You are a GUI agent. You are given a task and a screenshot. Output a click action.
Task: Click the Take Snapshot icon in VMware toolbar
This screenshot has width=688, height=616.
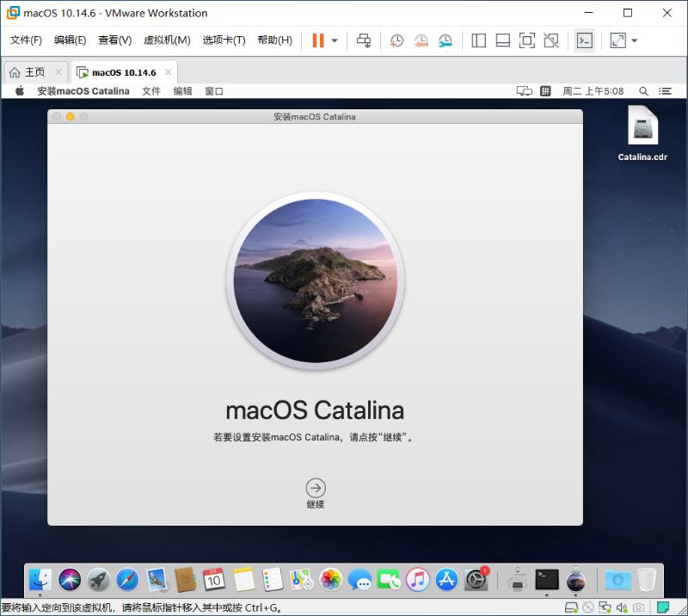[x=396, y=40]
